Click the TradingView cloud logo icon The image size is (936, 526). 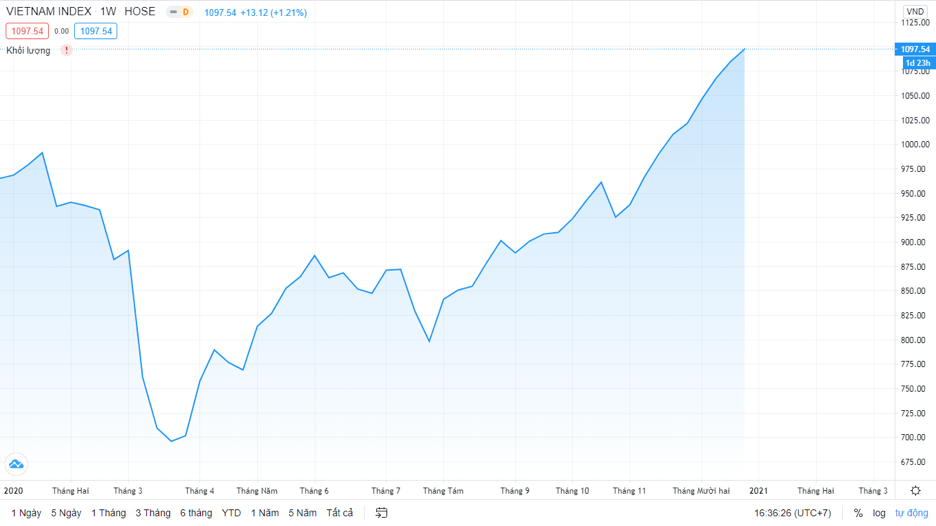[16, 464]
